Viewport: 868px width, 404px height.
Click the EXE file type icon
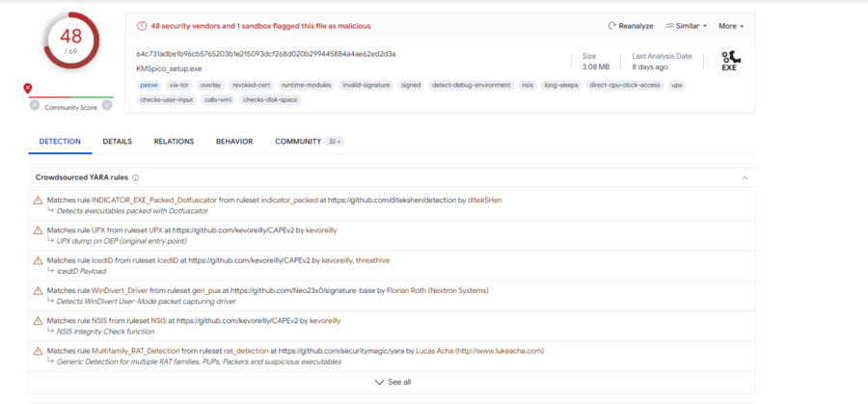point(729,62)
